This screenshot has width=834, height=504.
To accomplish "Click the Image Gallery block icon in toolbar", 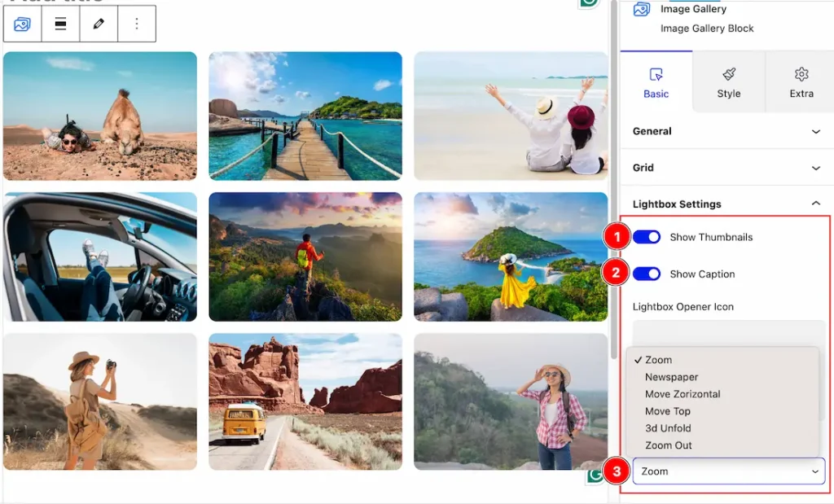I will click(22, 24).
